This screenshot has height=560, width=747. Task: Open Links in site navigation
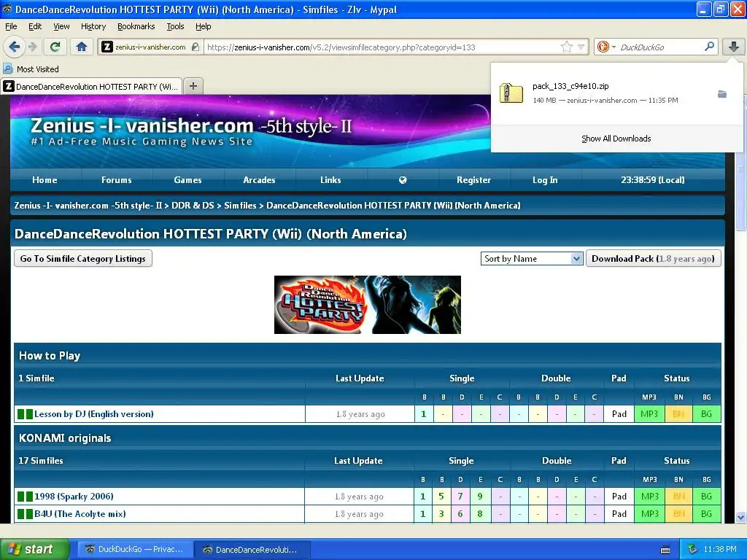(x=330, y=180)
